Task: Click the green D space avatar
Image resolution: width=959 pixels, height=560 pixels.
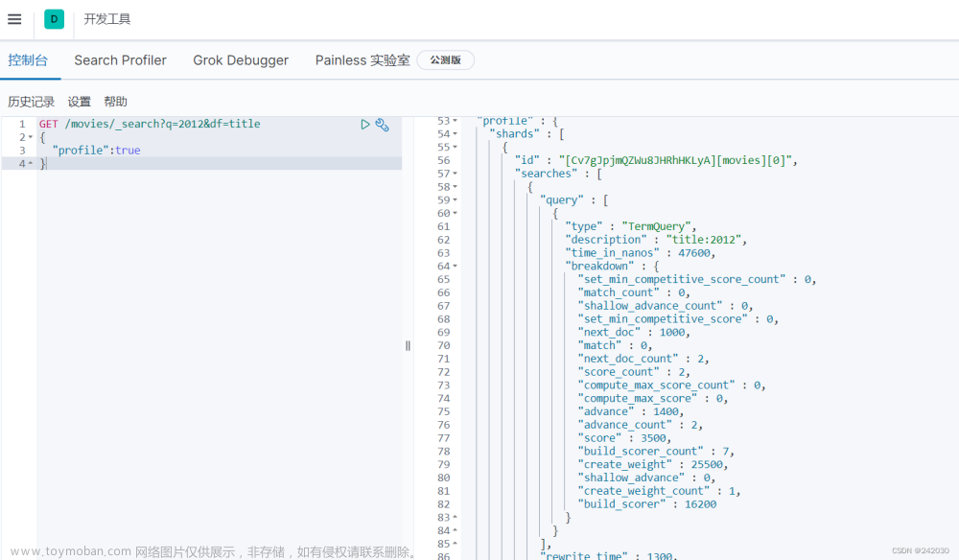Action: click(54, 19)
